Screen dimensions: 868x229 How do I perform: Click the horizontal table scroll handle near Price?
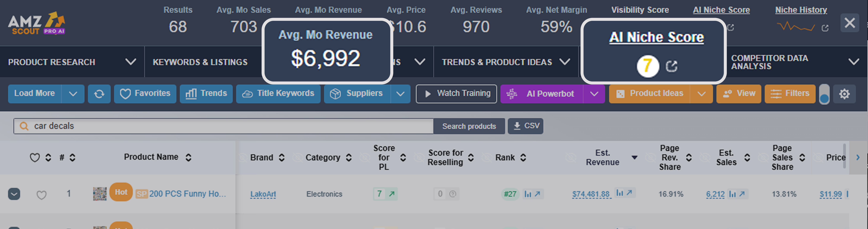[x=844, y=156]
